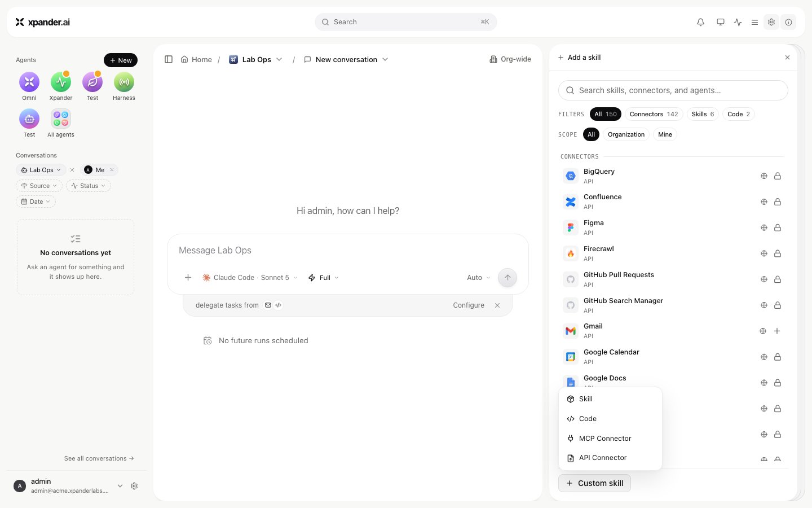The image size is (812, 508).
Task: Focus the Search skills, connectors, and agents field
Action: pyautogui.click(x=673, y=90)
